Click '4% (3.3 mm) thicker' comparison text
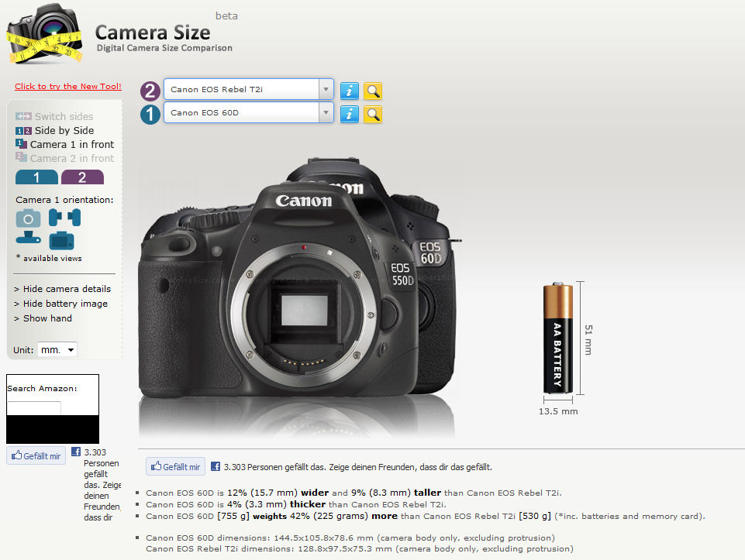Image resolution: width=745 pixels, height=560 pixels. click(x=276, y=504)
